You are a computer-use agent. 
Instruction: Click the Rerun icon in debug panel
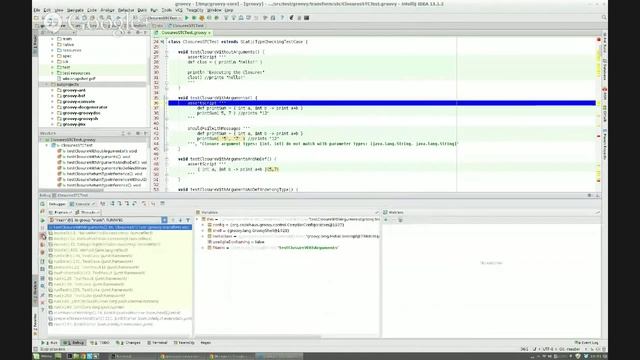pyautogui.click(x=42, y=204)
